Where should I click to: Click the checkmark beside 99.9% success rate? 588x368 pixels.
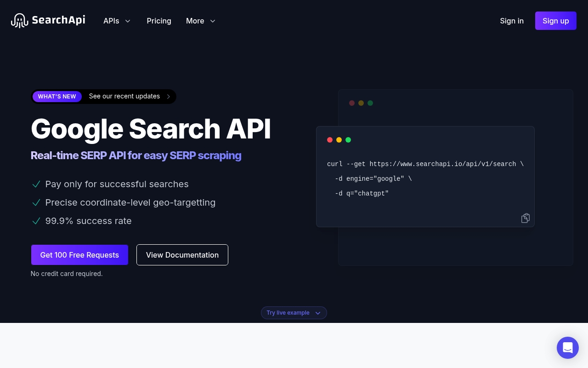click(36, 221)
